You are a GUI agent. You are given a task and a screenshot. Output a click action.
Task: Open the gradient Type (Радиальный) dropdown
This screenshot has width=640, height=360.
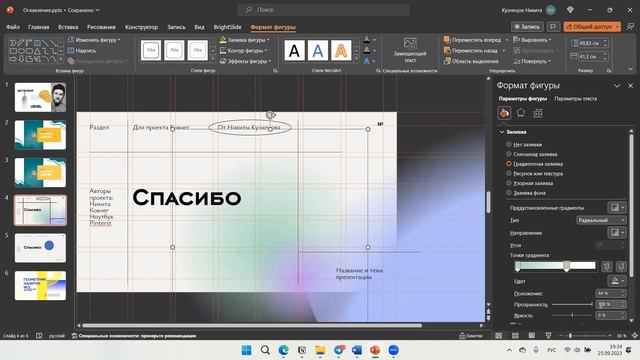point(601,220)
